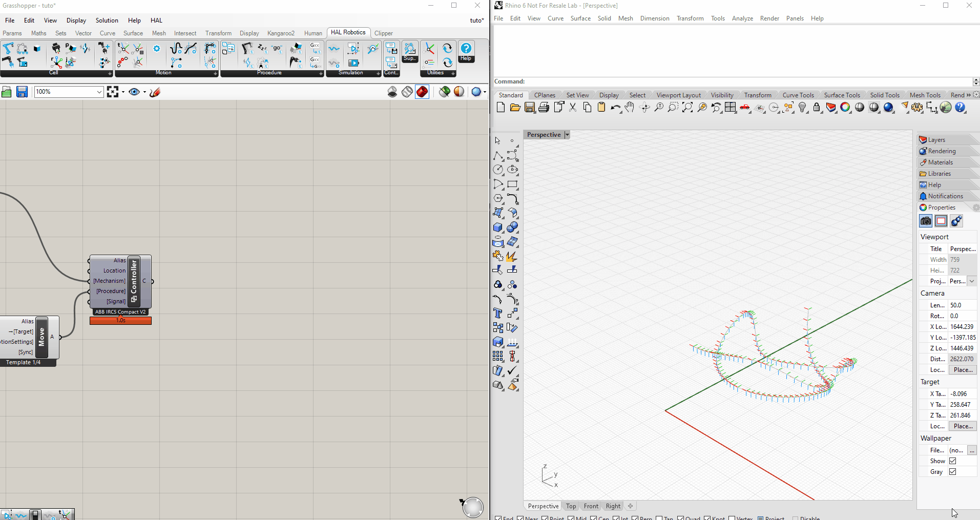Screen dimensions: 980x520
Task: Click the lens Length value field 50.0
Action: tap(962, 305)
